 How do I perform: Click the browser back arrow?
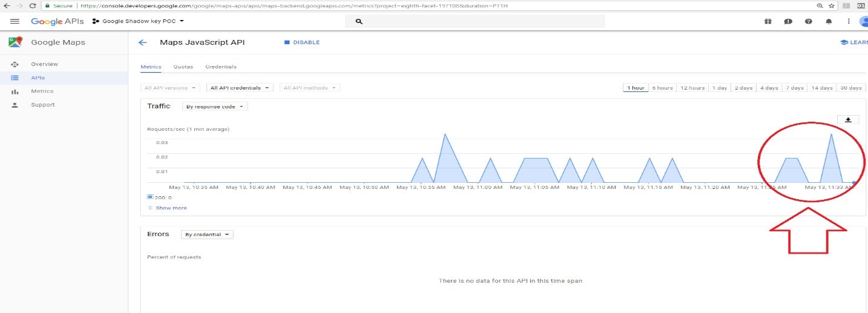coord(7,5)
